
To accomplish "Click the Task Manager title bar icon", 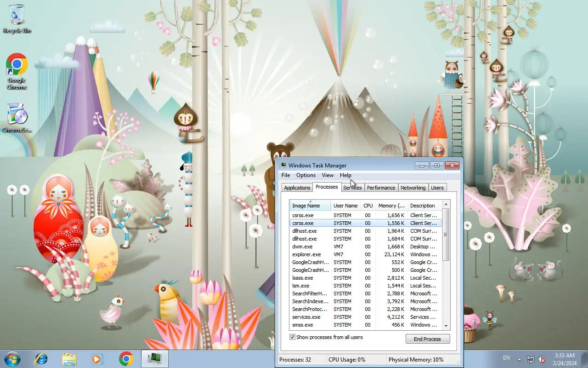I will (283, 165).
